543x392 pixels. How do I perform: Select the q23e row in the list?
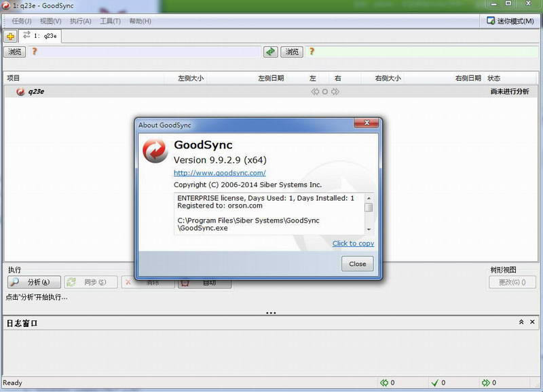coord(271,92)
